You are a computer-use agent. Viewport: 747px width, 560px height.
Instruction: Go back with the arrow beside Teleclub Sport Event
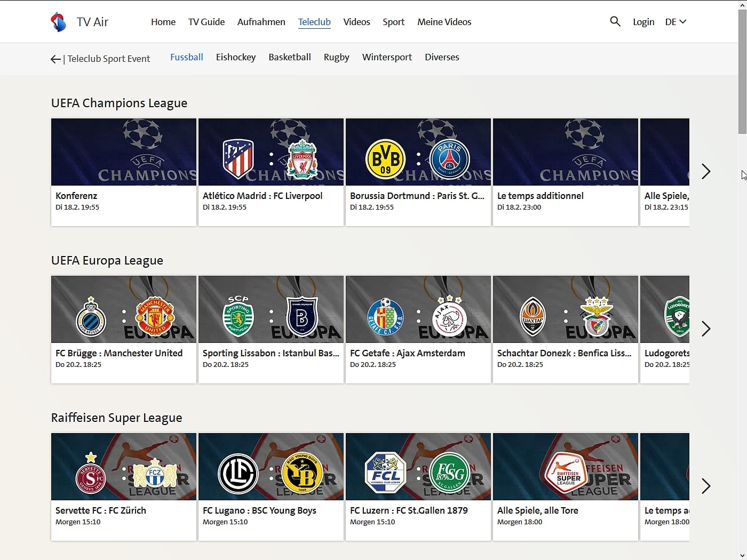pos(55,59)
